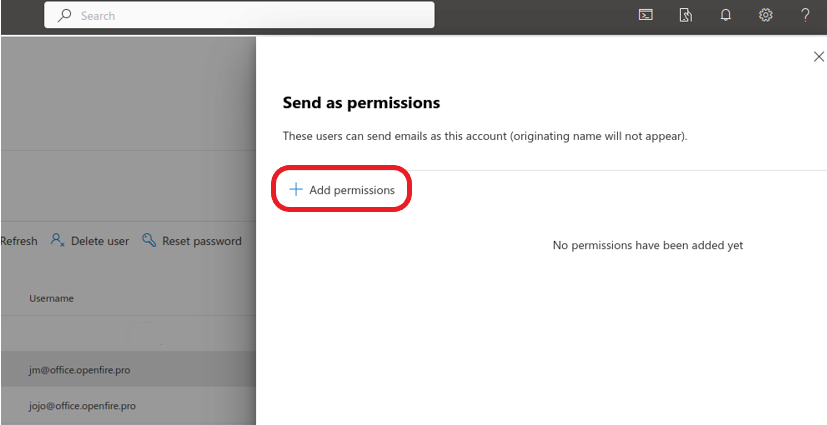Viewport: 827px width, 425px height.
Task: Click the Refresh command
Action: point(19,241)
